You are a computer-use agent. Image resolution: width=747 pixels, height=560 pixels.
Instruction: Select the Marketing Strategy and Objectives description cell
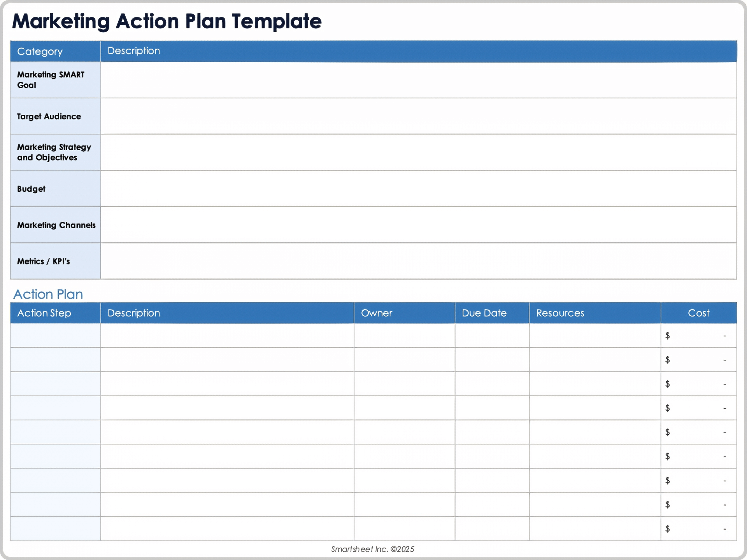coord(418,152)
